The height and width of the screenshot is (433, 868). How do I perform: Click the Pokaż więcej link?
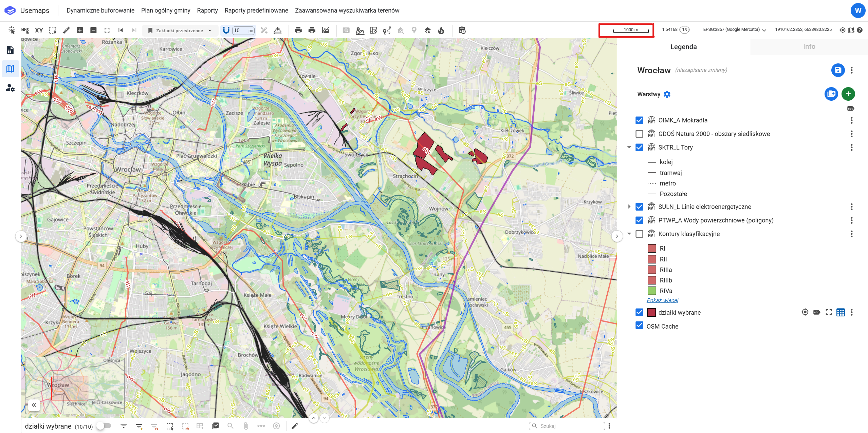pos(662,300)
